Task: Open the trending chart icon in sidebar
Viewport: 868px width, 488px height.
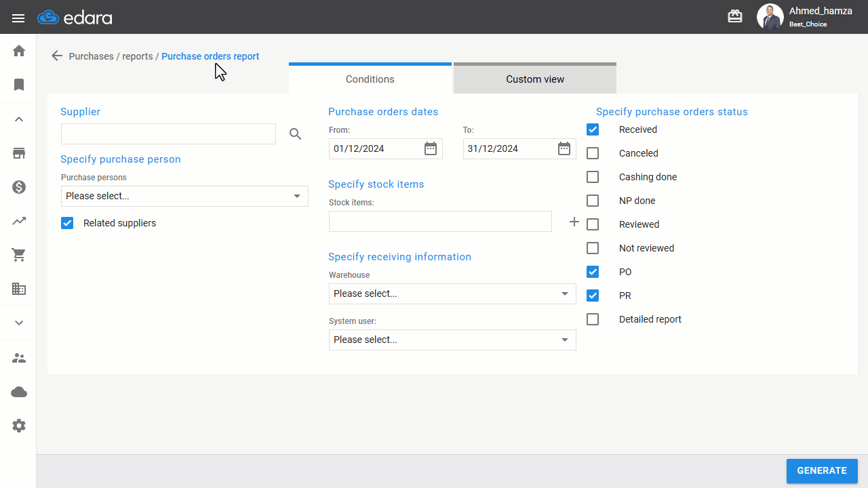Action: coord(19,221)
